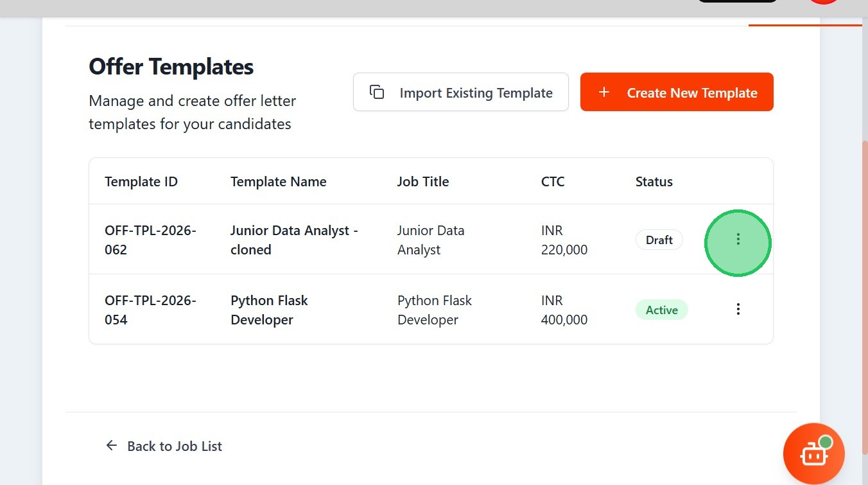Click the CTC column header
The width and height of the screenshot is (868, 485).
pyautogui.click(x=553, y=182)
